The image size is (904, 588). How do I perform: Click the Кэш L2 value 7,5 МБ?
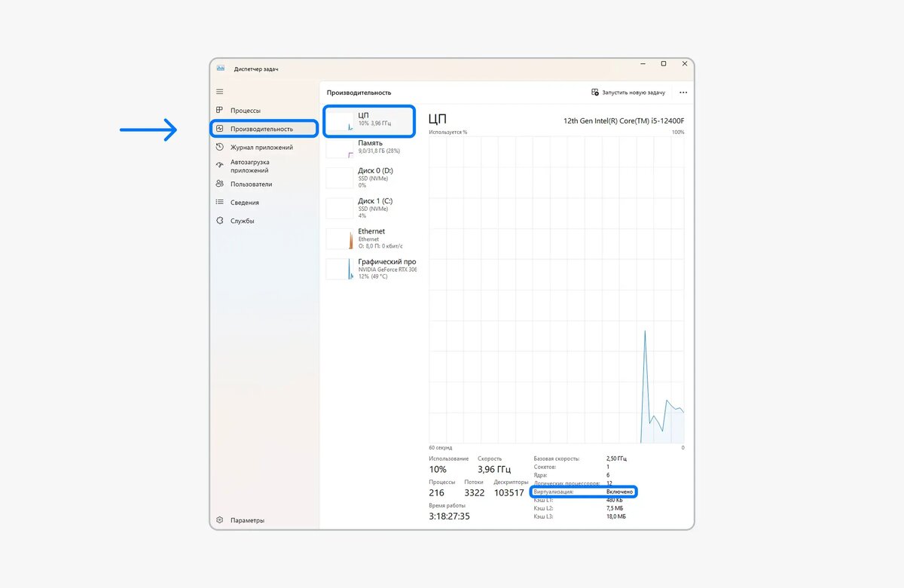(x=615, y=508)
